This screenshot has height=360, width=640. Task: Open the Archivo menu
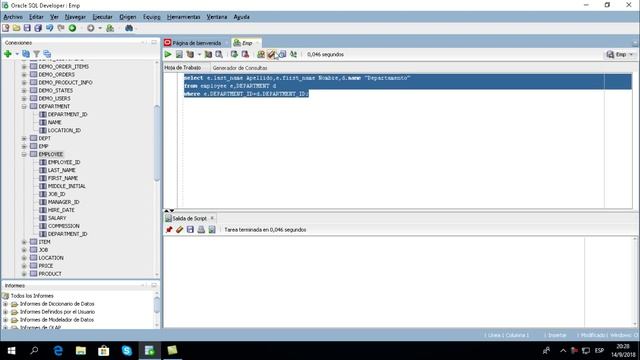coord(13,17)
